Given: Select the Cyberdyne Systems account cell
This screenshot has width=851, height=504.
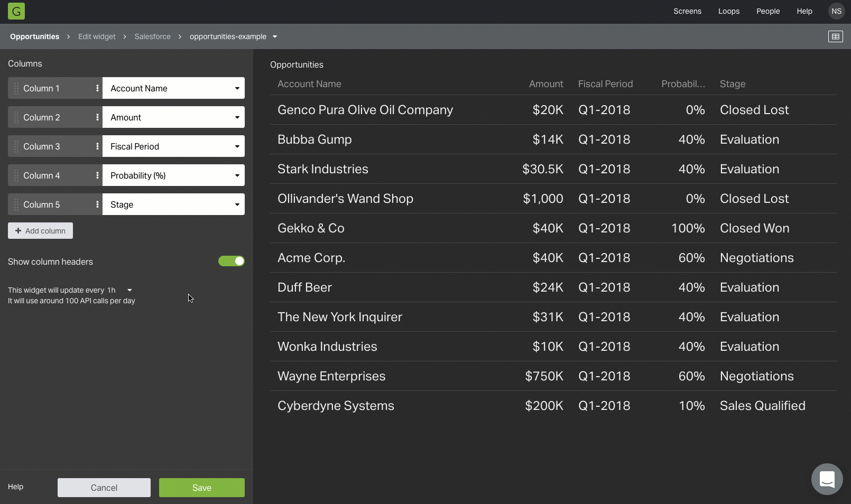Looking at the screenshot, I should point(336,406).
